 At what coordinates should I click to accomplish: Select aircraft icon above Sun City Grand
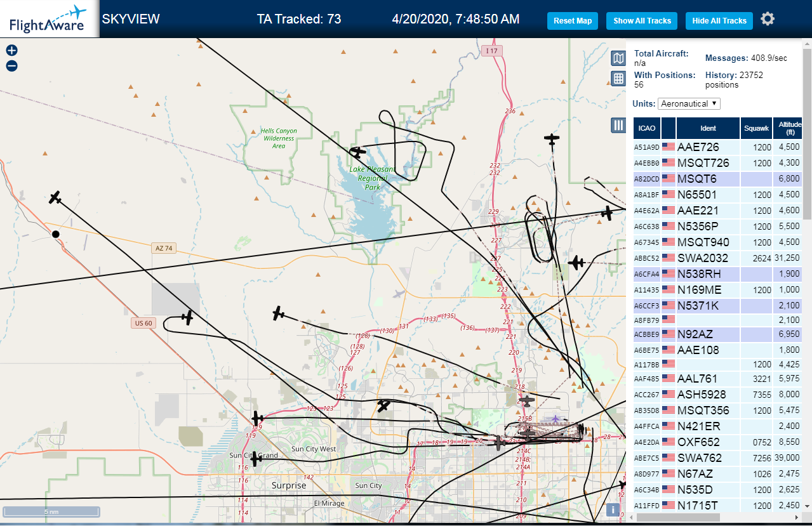(x=257, y=419)
